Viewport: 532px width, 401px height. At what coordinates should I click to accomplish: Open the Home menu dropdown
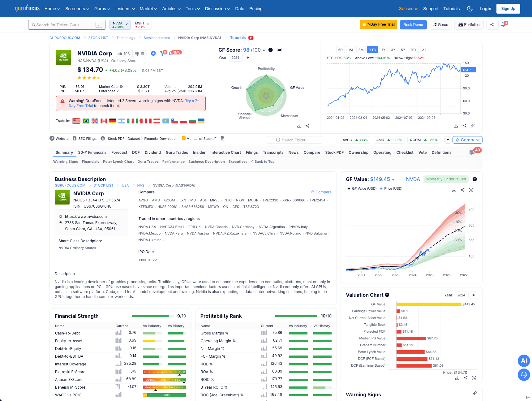52,9
